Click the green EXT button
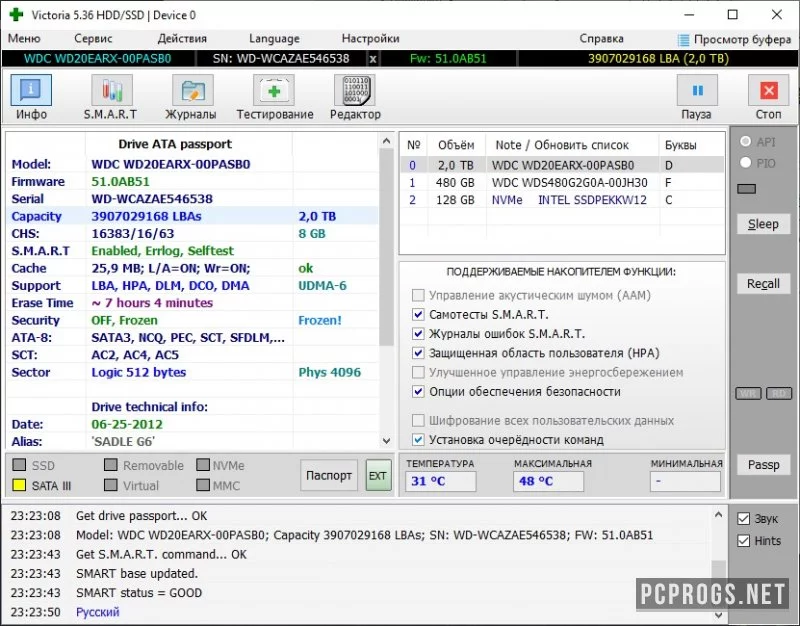The image size is (800, 626). pos(378,475)
